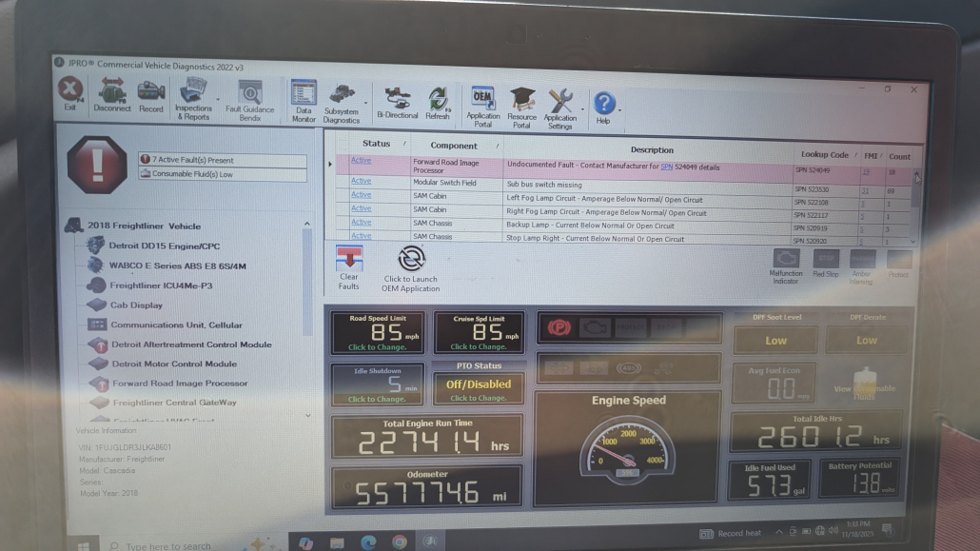This screenshot has width=980, height=551.
Task: Select Detroit DD15 Engine/CPC in vehicle tree
Action: [164, 246]
